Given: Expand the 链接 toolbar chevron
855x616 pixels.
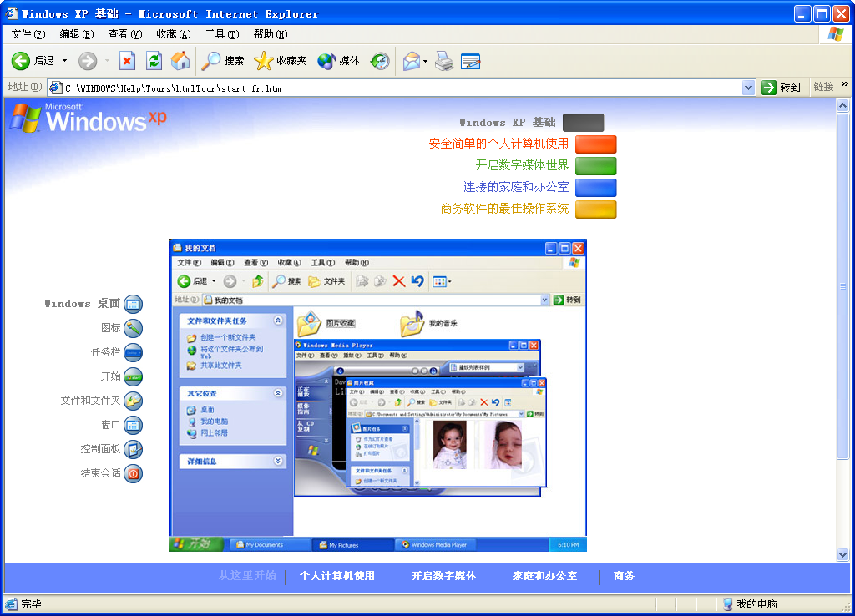Looking at the screenshot, I should (x=845, y=84).
